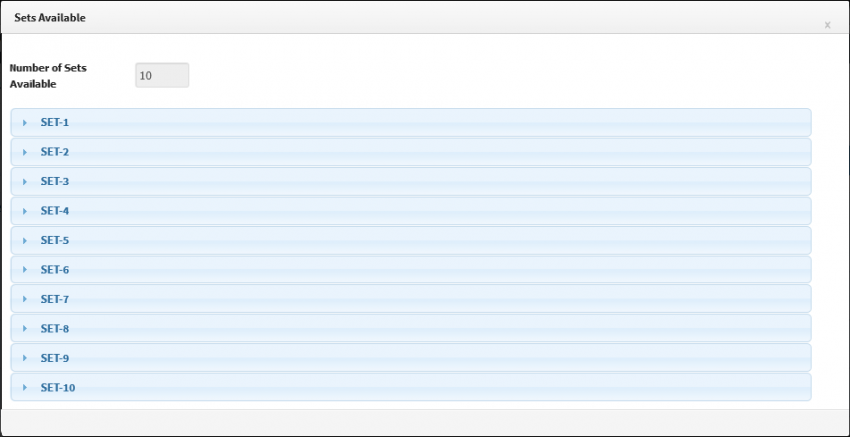The height and width of the screenshot is (437, 850).
Task: Expand the SET-10 accordion section
Action: tap(411, 387)
